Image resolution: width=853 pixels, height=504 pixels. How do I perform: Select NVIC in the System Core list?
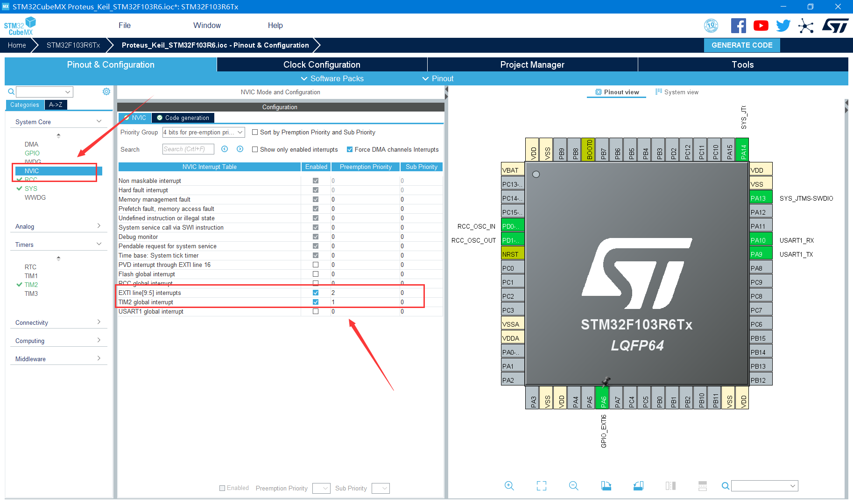tap(31, 171)
